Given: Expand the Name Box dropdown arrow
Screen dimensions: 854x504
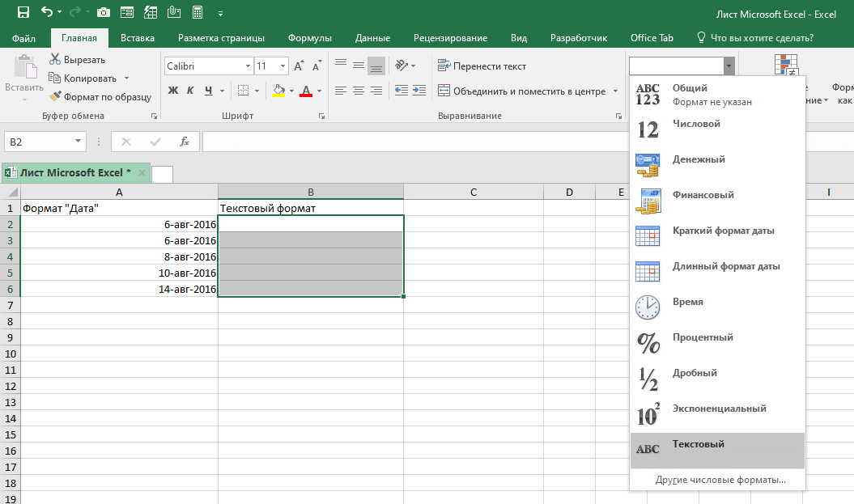Looking at the screenshot, I should (79, 142).
